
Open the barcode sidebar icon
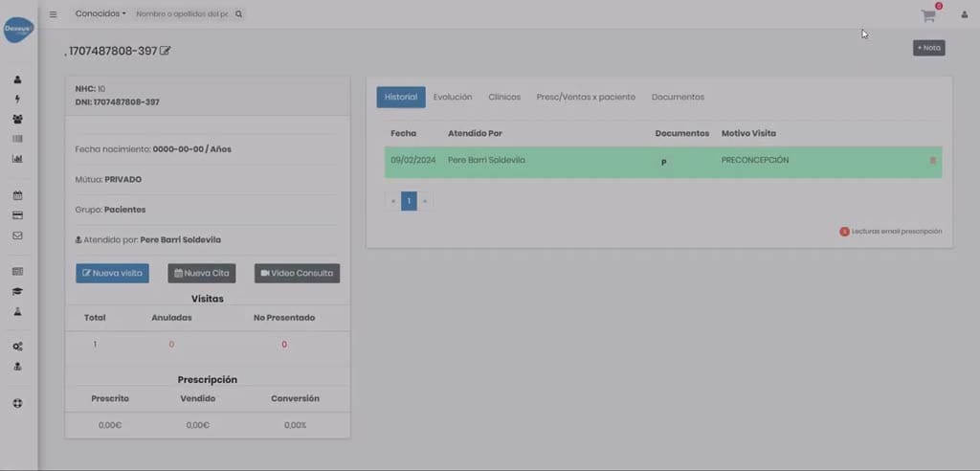17,139
